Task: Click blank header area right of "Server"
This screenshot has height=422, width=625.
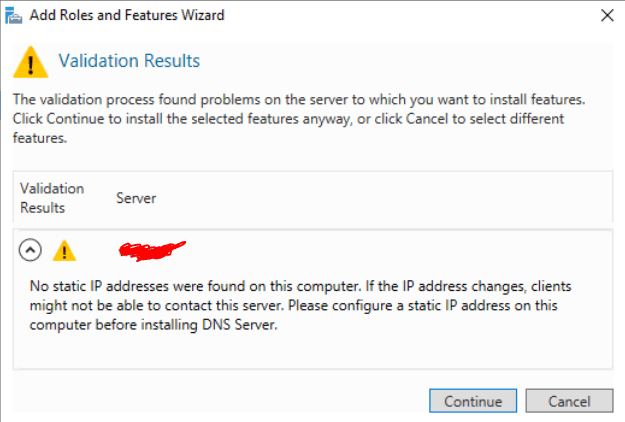Action: click(383, 198)
